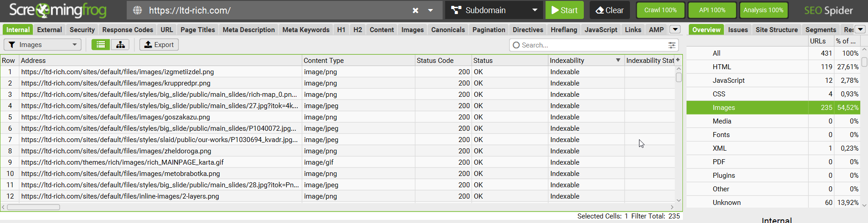This screenshot has height=223, width=868.
Task: Sort by the Indexability column arrow
Action: (618, 60)
